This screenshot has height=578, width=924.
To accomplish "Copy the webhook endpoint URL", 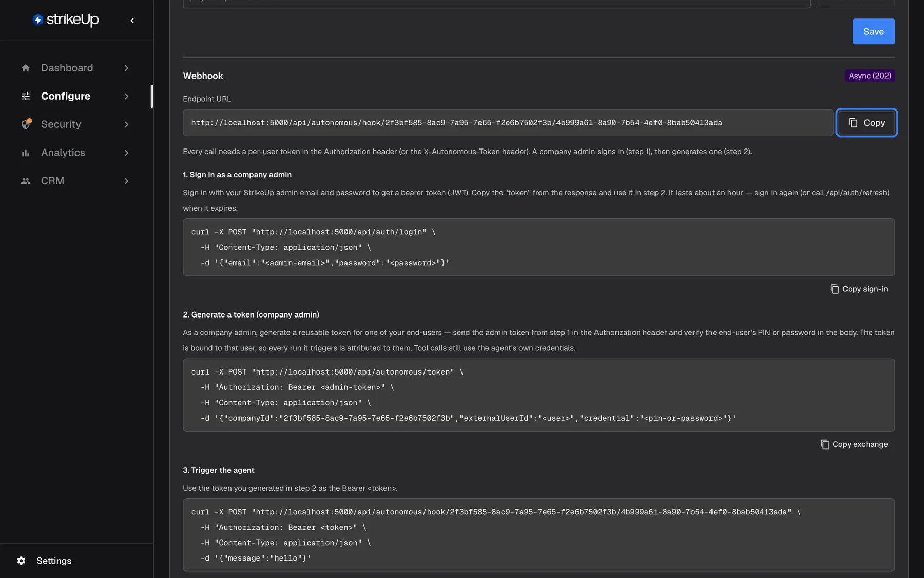I will click(x=866, y=123).
